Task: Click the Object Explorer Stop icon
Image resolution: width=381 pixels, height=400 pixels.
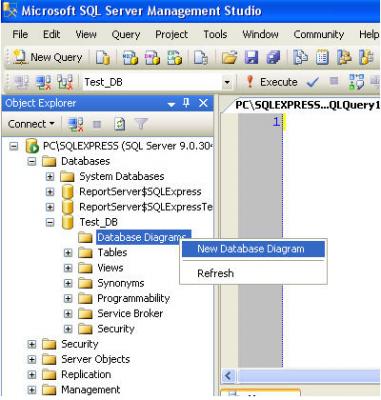Action: point(97,124)
